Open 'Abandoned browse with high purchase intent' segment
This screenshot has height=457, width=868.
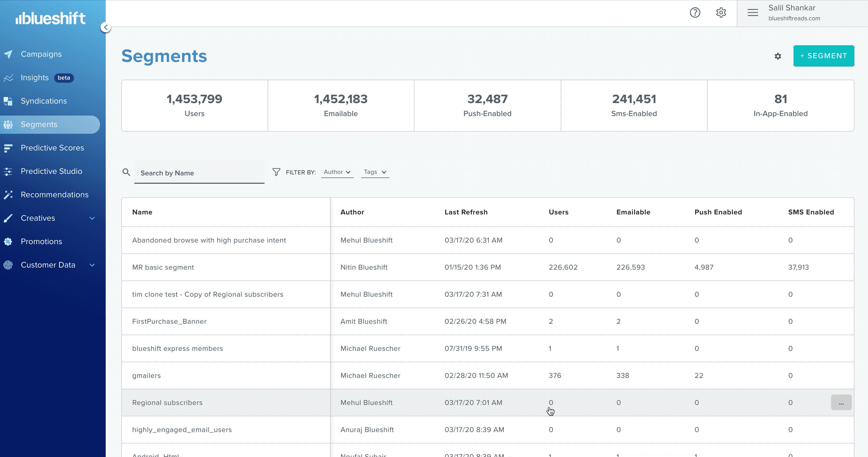tap(209, 240)
